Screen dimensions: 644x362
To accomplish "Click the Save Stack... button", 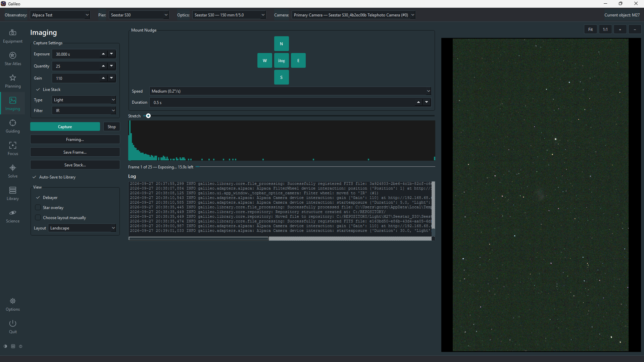I will pos(75,165).
